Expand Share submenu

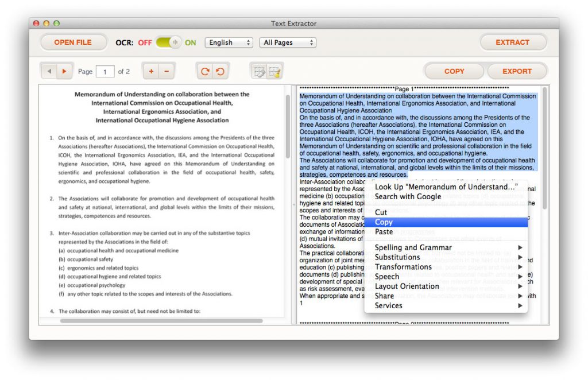pos(446,296)
